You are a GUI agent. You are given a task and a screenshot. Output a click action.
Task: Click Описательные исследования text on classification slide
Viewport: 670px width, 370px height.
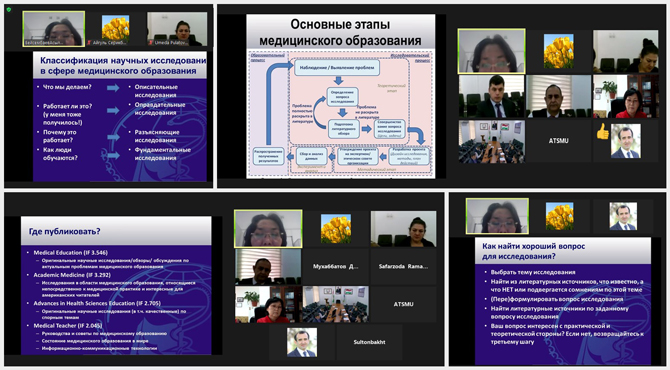(x=156, y=91)
